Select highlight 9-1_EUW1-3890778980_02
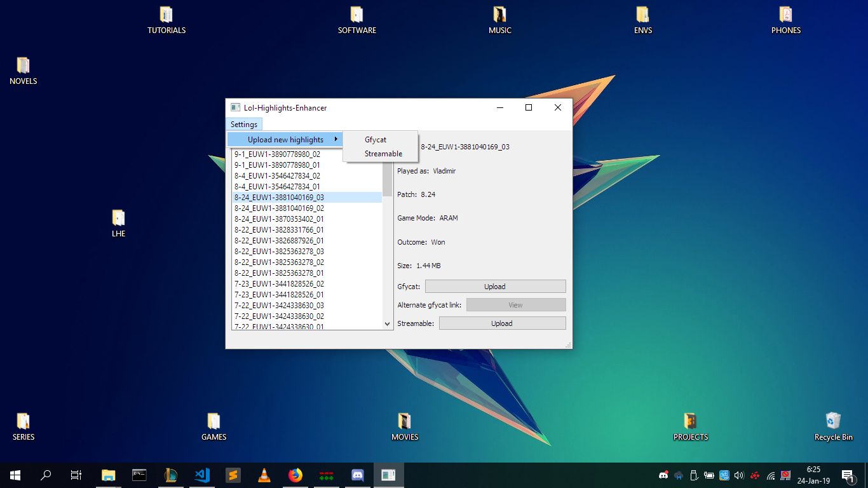This screenshot has width=868, height=488. coord(307,154)
